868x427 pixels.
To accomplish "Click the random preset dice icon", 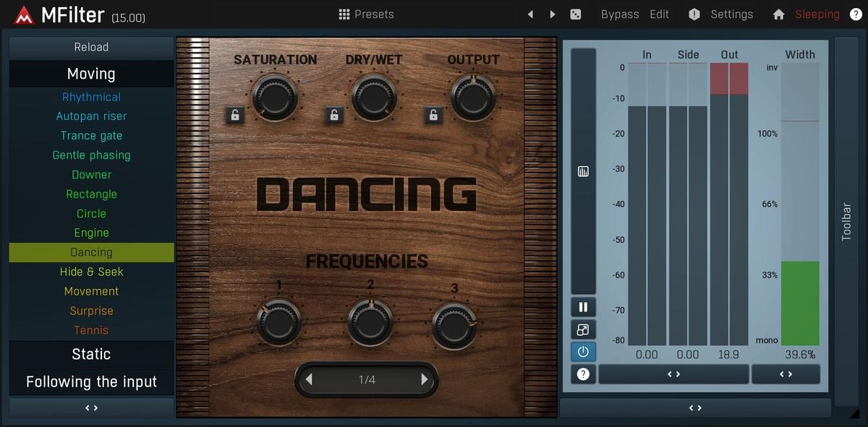I will [575, 14].
